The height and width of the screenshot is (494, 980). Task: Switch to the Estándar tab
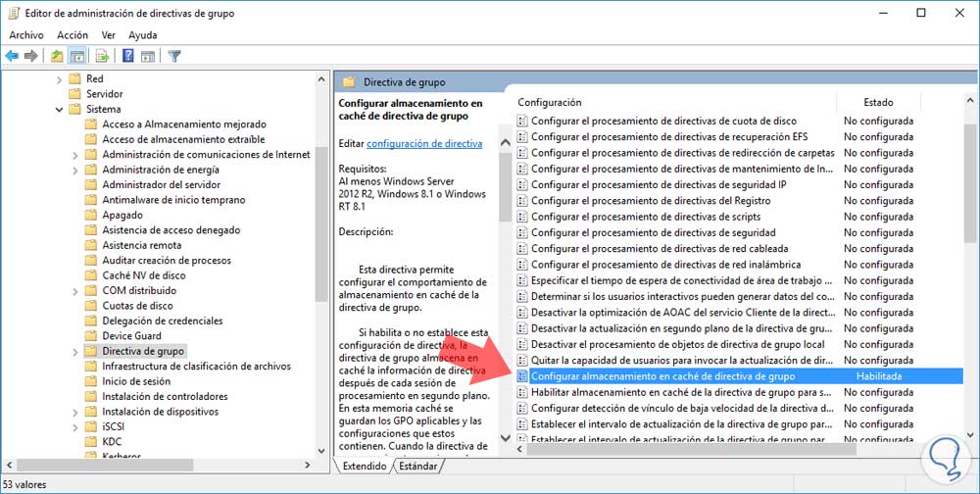point(417,466)
